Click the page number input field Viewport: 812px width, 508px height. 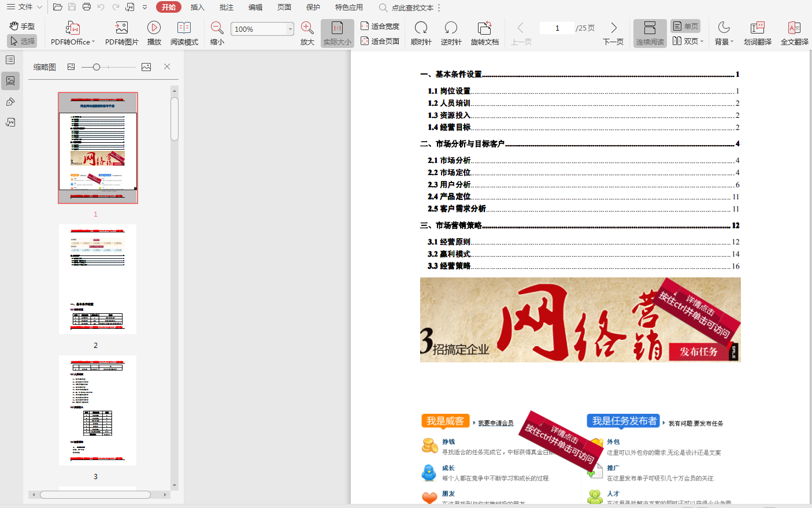[x=557, y=28]
